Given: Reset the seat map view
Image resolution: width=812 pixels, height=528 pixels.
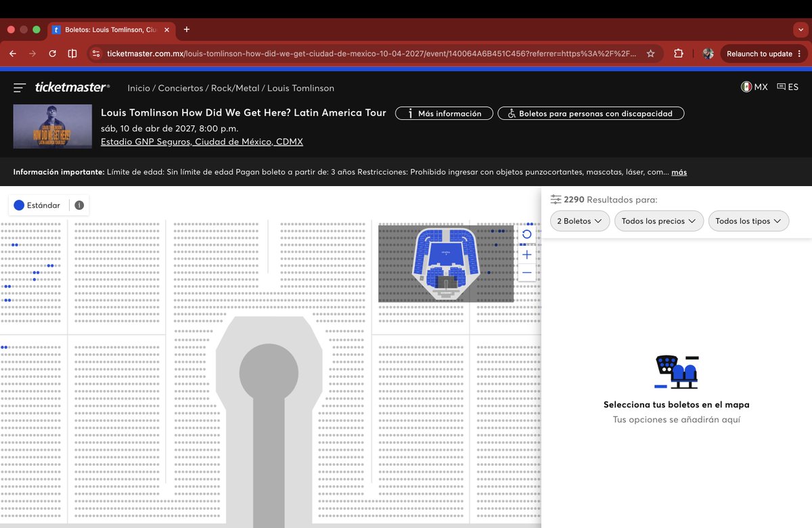Looking at the screenshot, I should point(527,234).
